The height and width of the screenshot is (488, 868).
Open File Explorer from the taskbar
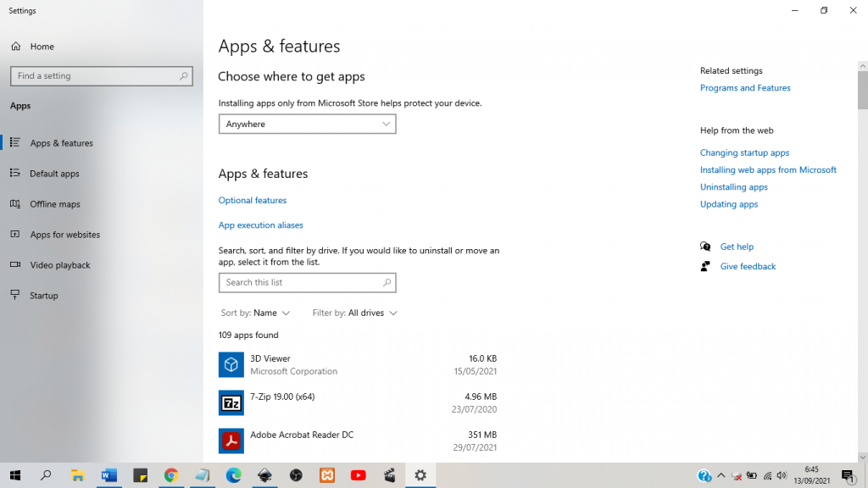click(77, 475)
